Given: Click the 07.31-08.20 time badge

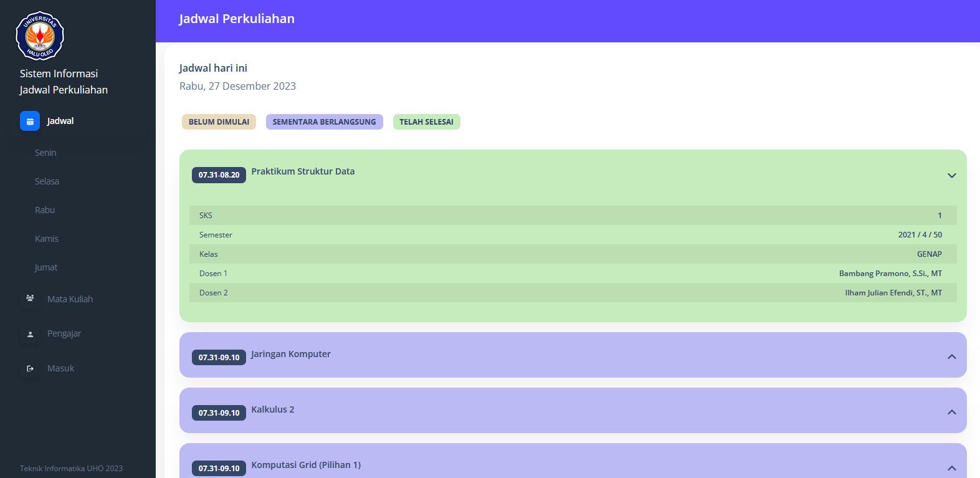Looking at the screenshot, I should coord(219,175).
